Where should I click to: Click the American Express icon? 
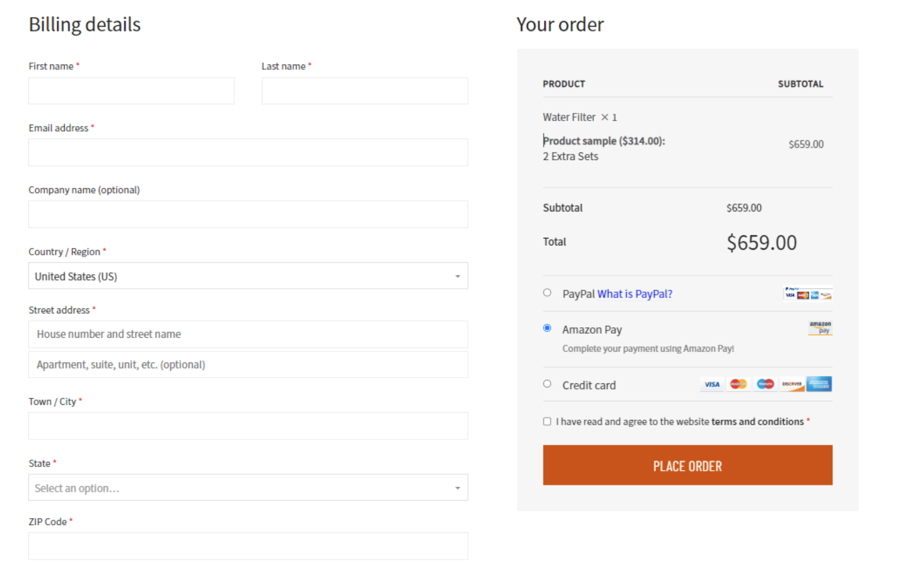(820, 383)
